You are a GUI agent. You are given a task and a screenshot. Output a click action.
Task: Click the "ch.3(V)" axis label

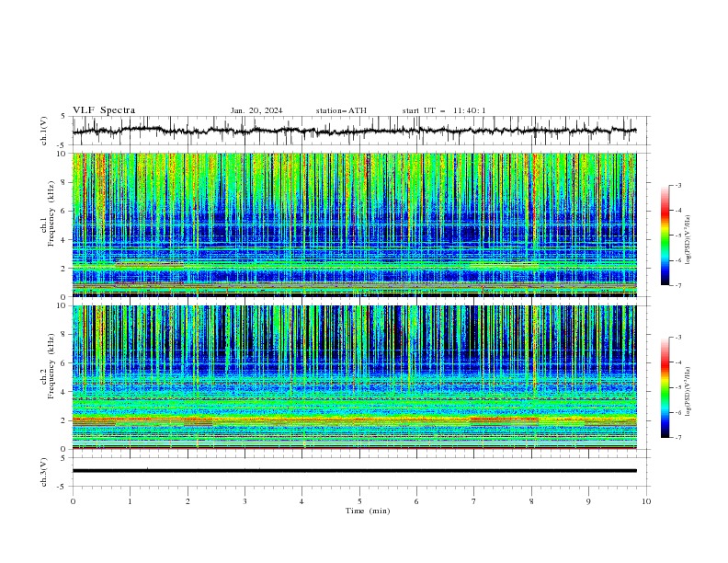click(44, 472)
